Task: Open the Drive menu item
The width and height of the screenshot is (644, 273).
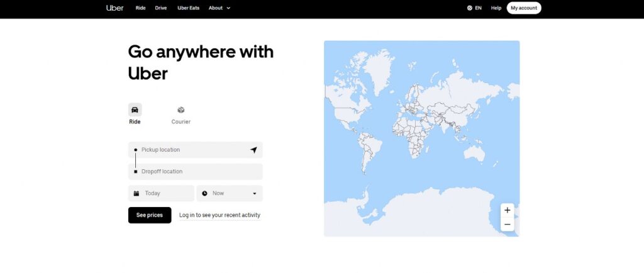Action: tap(161, 8)
